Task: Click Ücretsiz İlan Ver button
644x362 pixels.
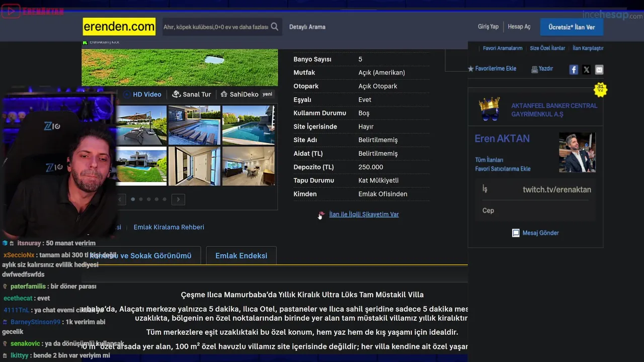Action: click(572, 27)
